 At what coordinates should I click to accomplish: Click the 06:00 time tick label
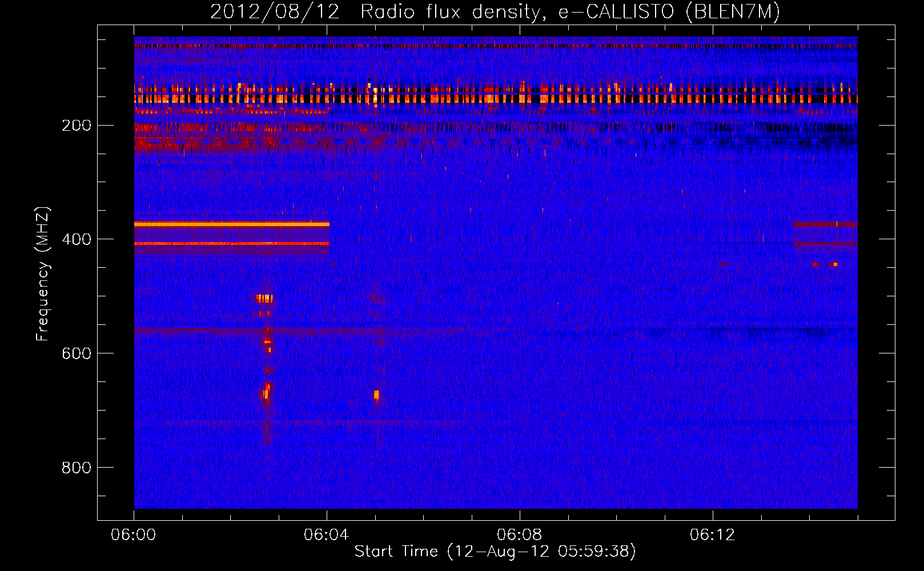coord(134,535)
